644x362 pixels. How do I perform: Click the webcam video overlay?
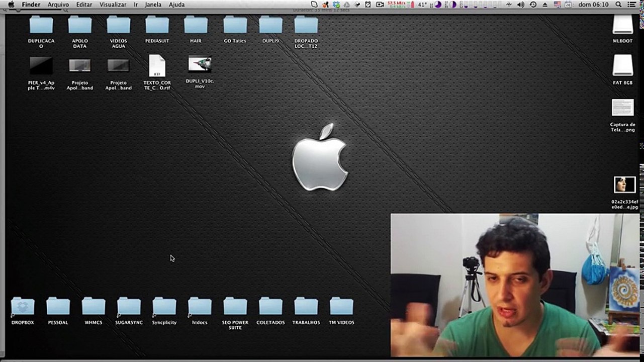point(515,285)
